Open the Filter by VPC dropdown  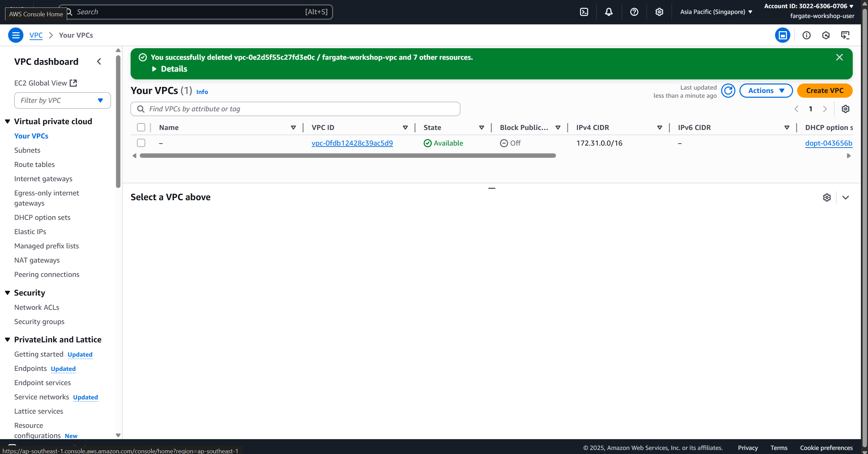pos(62,100)
